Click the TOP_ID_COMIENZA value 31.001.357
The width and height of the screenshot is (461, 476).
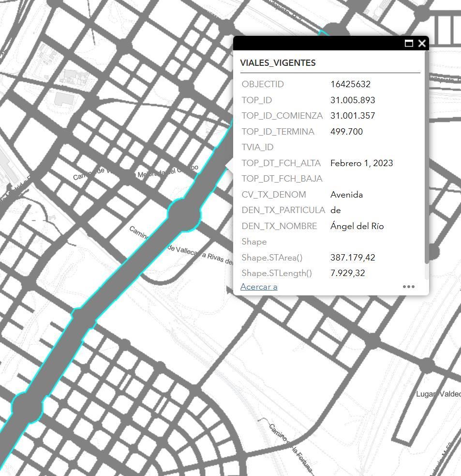pos(353,116)
